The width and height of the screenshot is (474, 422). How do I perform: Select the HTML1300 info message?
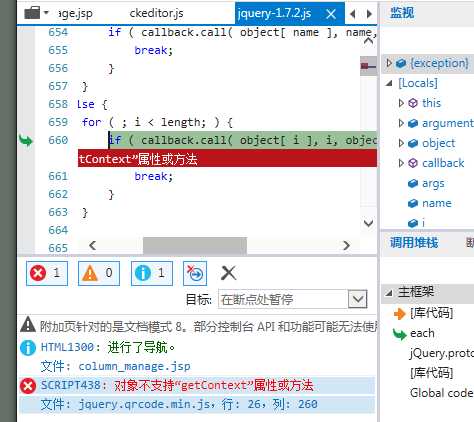point(108,347)
